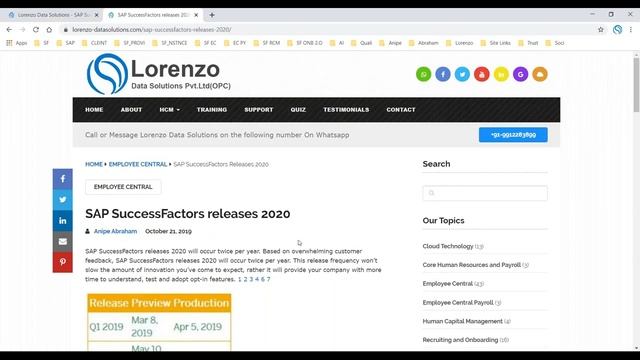Open the SF bookmark folder
640x360 pixels.
coord(42,43)
